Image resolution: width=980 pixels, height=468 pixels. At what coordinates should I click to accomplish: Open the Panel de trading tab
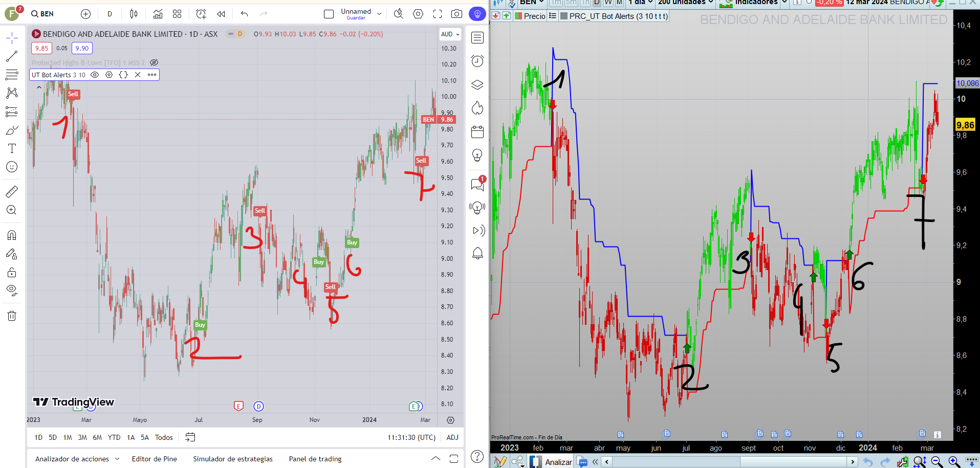(315, 459)
